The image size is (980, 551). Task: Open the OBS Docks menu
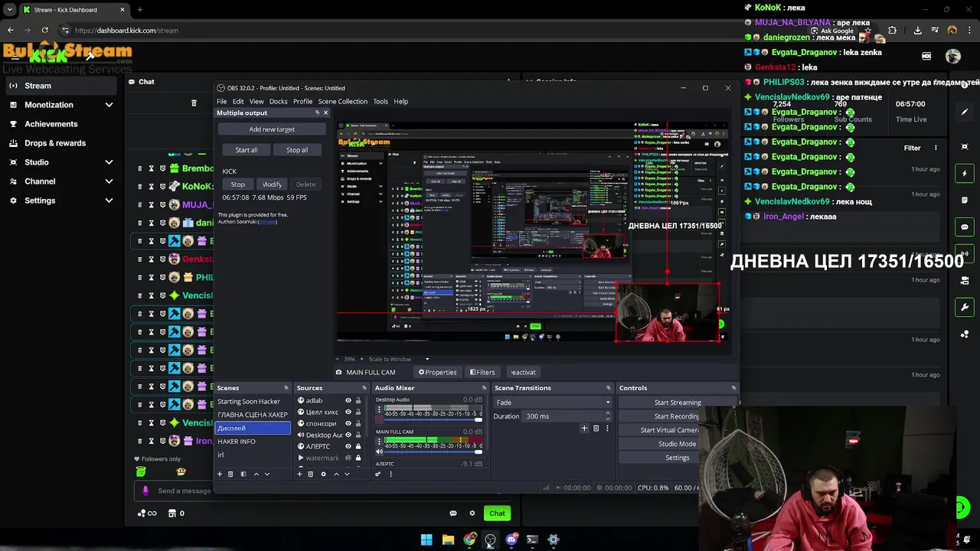(279, 101)
